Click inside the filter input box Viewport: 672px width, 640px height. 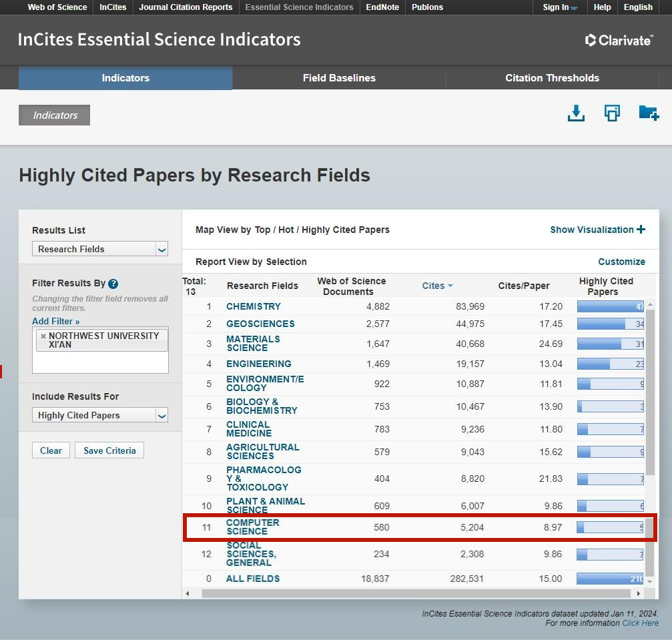click(x=100, y=362)
